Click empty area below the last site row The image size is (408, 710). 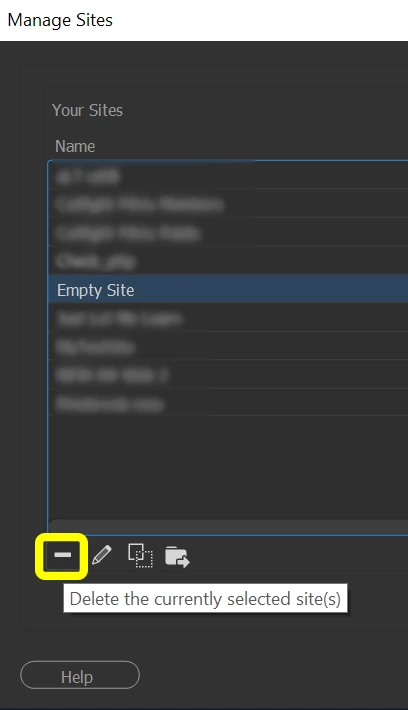tap(228, 466)
